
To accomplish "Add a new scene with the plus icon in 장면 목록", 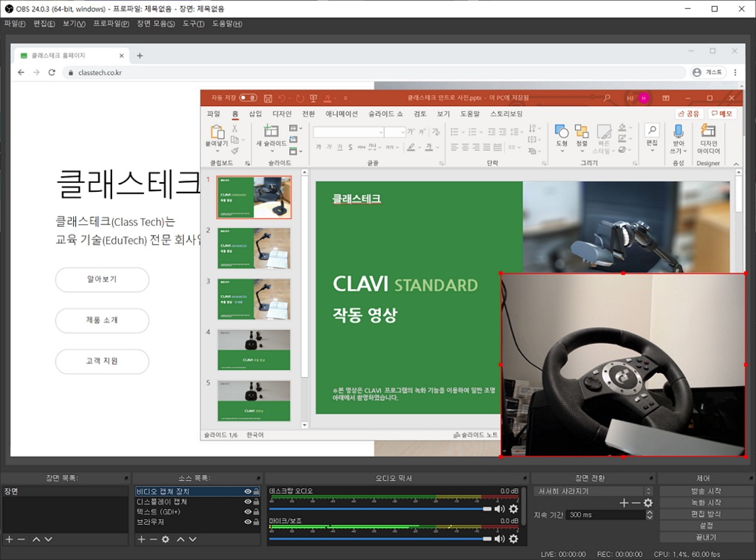I will (x=9, y=540).
